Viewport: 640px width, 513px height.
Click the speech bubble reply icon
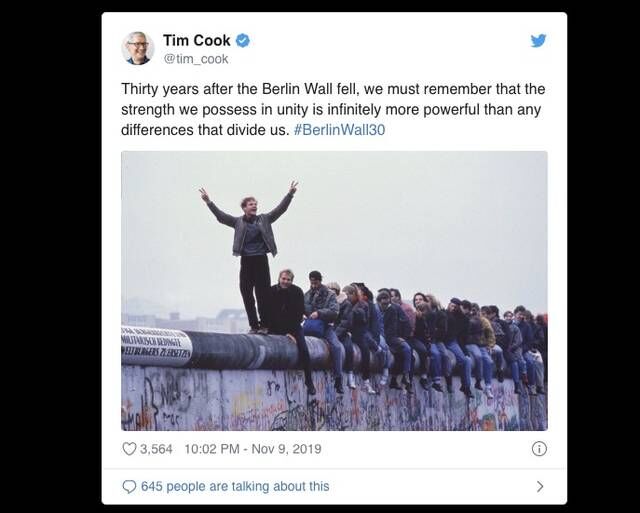click(x=129, y=486)
